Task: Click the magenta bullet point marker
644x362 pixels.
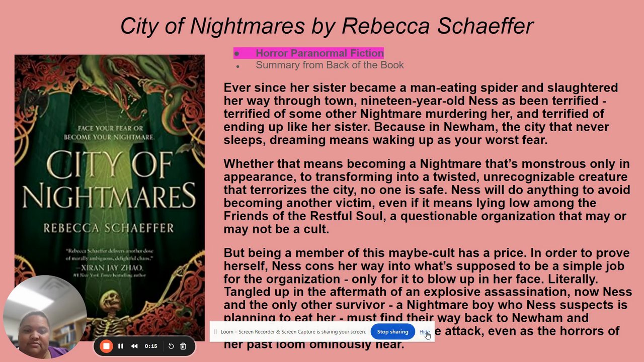Action: click(x=236, y=53)
